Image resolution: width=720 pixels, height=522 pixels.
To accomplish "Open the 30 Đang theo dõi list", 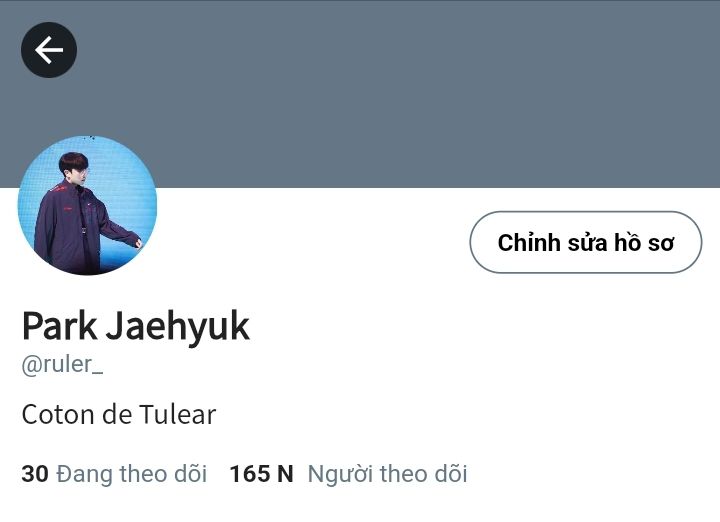I will [114, 474].
